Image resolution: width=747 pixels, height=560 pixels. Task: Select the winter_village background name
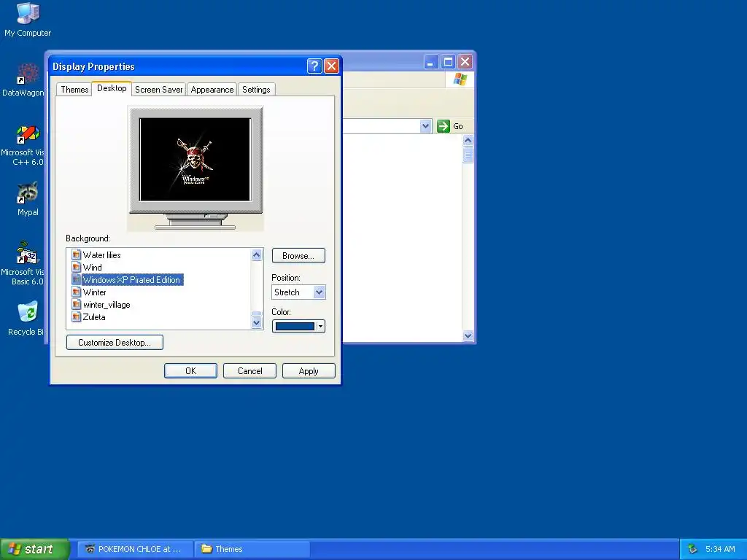point(107,304)
